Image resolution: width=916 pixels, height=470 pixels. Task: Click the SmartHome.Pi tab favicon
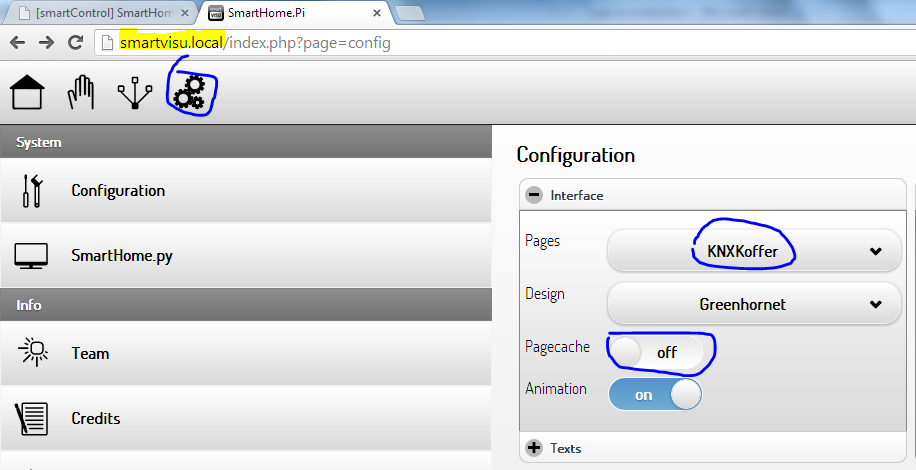(216, 13)
